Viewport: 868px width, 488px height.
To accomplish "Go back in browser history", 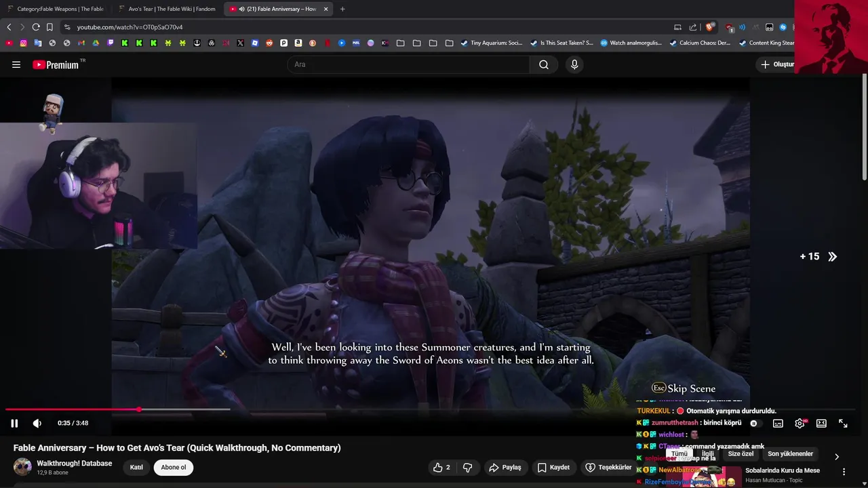I will [x=9, y=27].
